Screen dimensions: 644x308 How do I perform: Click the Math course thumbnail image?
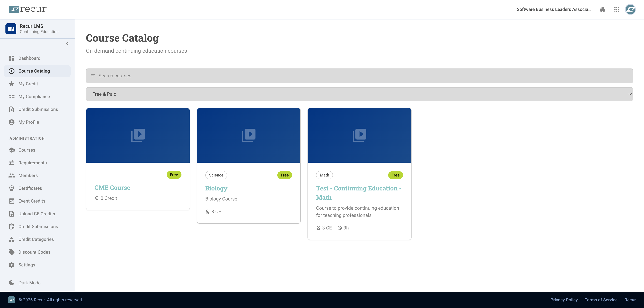(359, 135)
